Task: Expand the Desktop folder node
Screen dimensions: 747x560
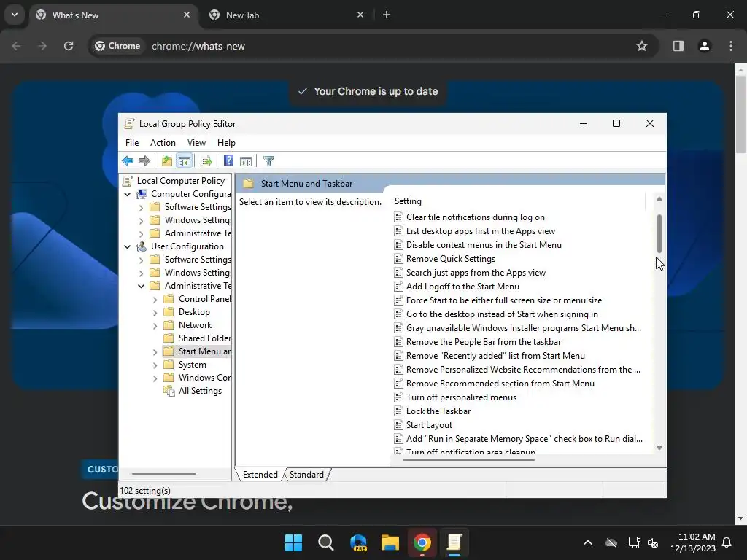Action: (x=155, y=313)
